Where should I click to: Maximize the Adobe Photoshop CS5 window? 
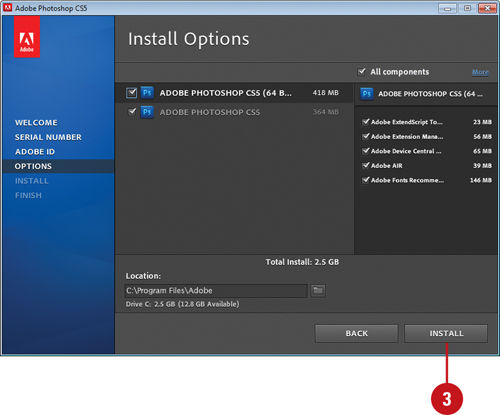click(x=467, y=8)
